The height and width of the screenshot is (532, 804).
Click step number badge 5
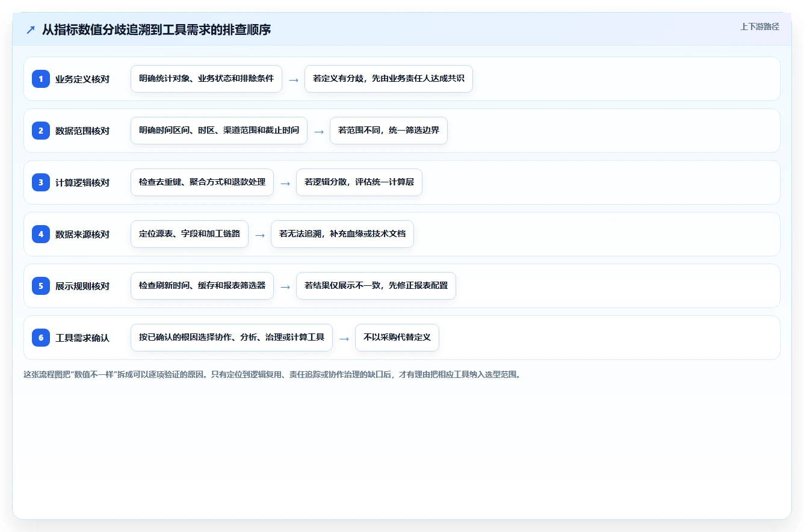41,286
